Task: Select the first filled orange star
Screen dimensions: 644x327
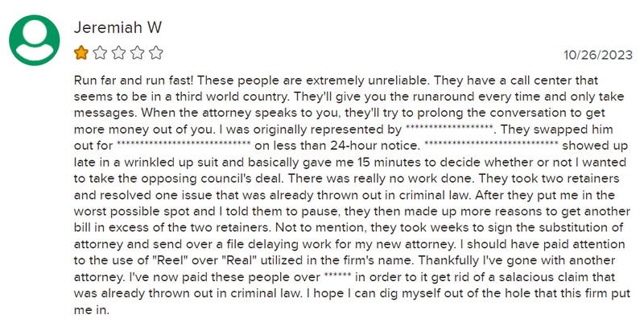Action: click(81, 53)
